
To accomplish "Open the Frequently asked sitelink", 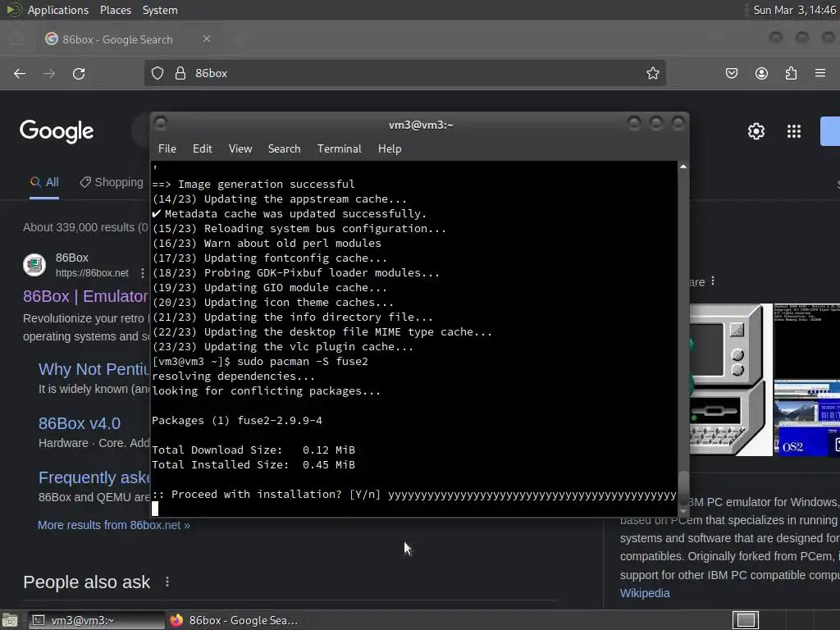I will pyautogui.click(x=94, y=477).
